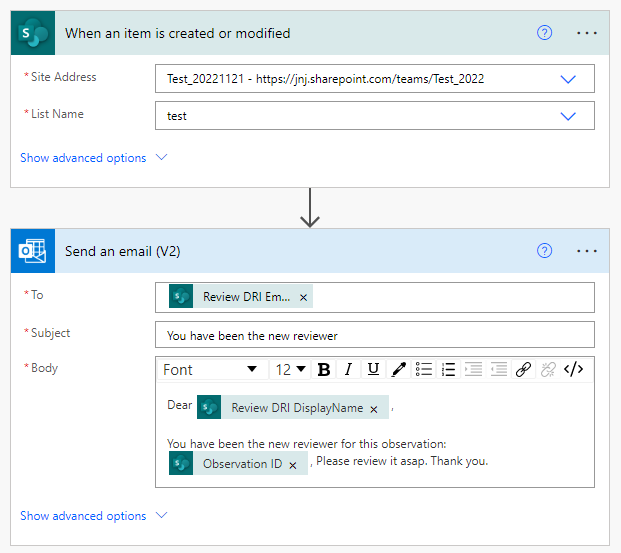621x553 pixels.
Task: Open the Site Address dropdown
Action: (x=568, y=79)
